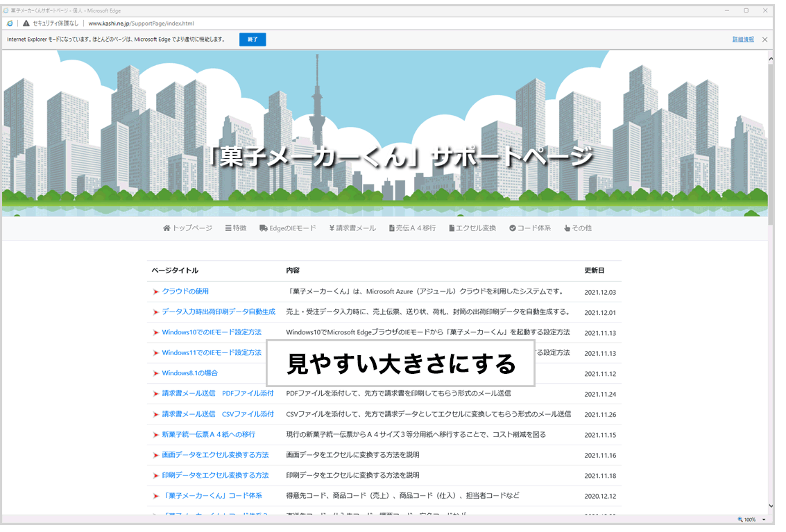Open the 特徴 navigation item

pos(236,228)
